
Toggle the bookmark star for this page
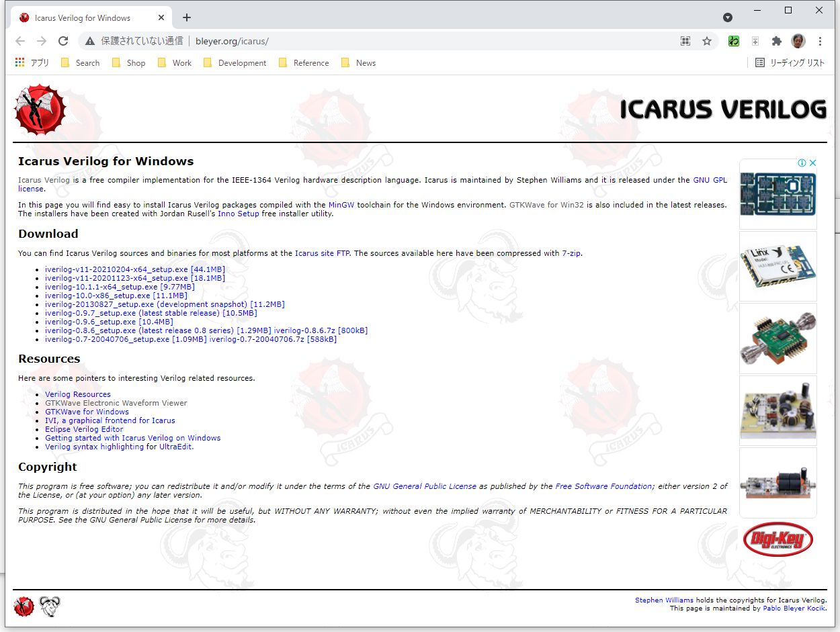tap(707, 40)
